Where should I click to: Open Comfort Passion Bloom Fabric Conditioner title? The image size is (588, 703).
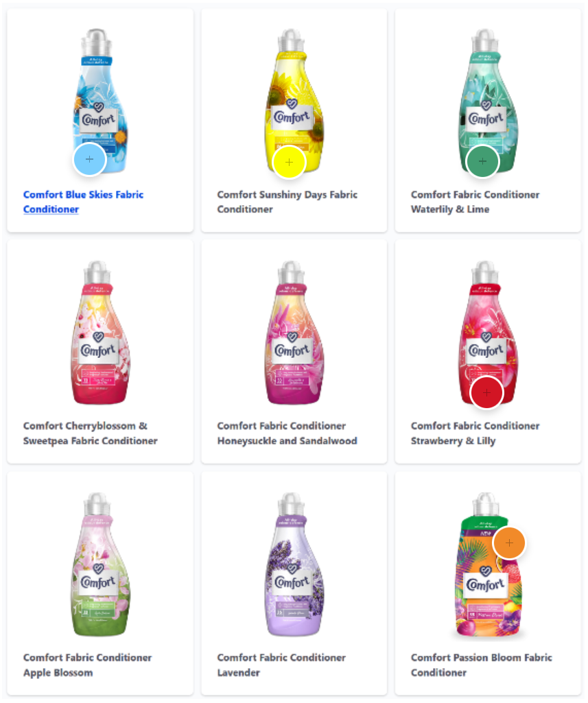[481, 665]
